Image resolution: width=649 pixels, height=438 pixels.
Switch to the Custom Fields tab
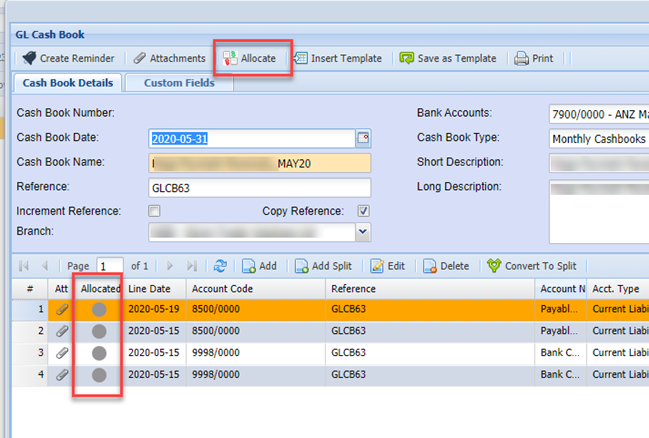click(179, 83)
